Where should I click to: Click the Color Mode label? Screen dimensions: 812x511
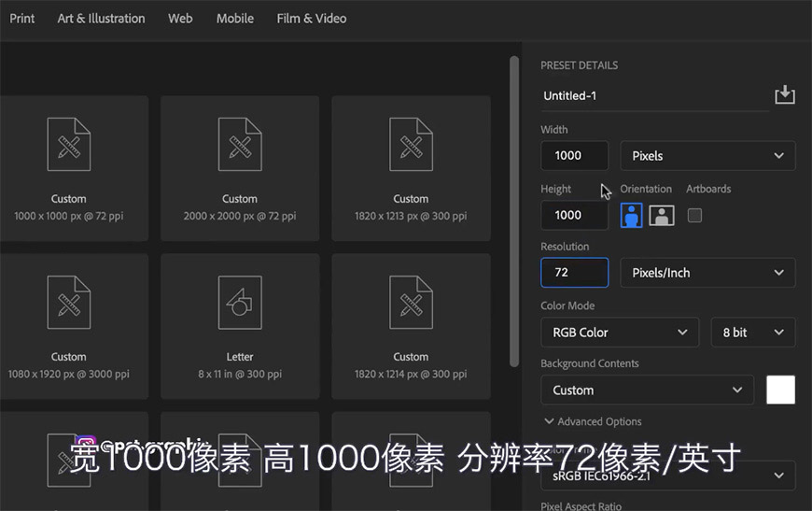(x=567, y=305)
